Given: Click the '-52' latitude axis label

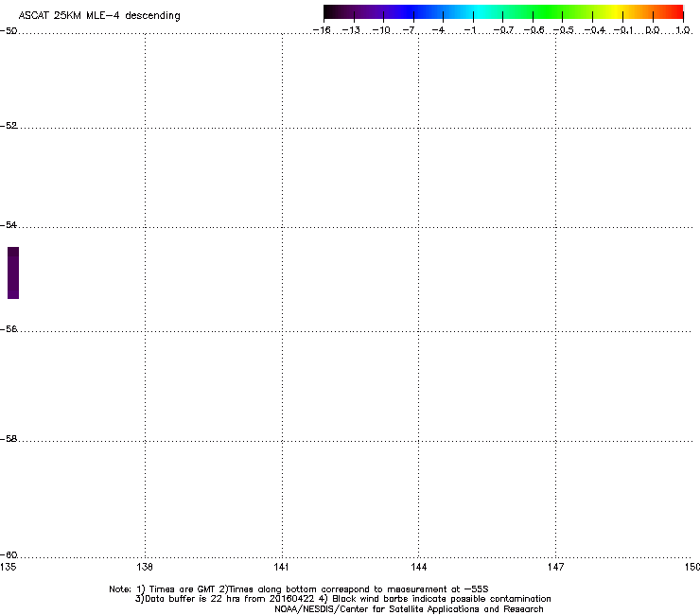Looking at the screenshot, I should click(x=9, y=126).
